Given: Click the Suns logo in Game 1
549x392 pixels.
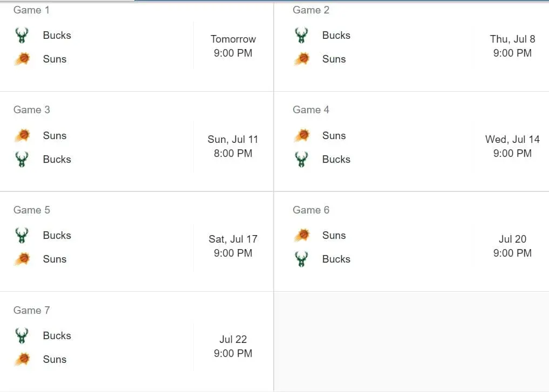Looking at the screenshot, I should tap(22, 59).
